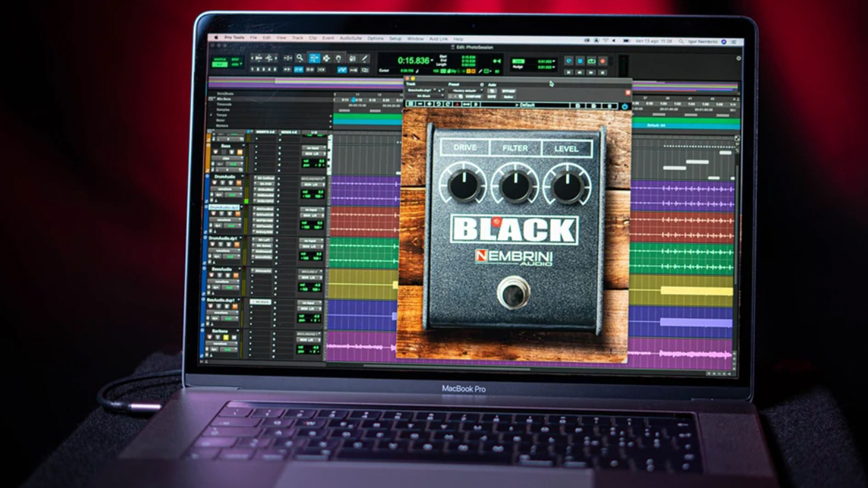Viewport: 868px width, 488px height.
Task: Click the red target button in plugin header
Action: click(628, 92)
